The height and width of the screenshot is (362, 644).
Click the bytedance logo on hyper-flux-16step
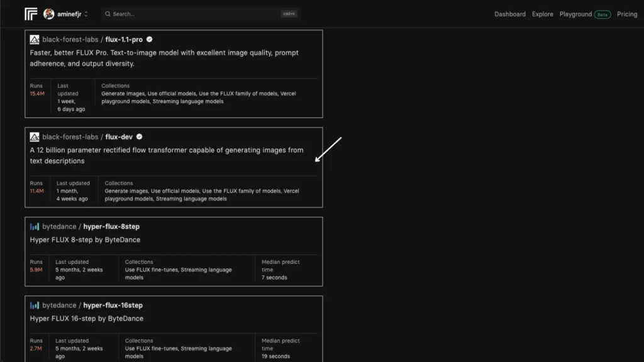(x=35, y=305)
